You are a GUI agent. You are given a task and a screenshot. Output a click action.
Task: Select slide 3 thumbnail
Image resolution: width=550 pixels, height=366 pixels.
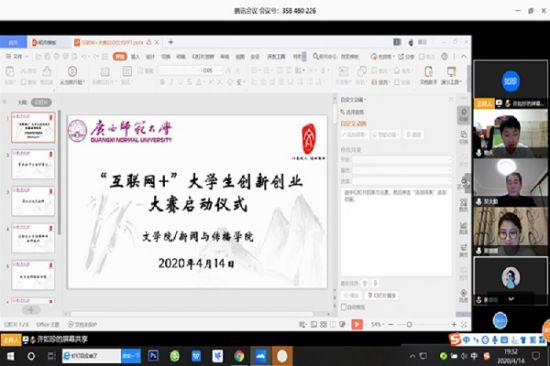click(x=33, y=201)
